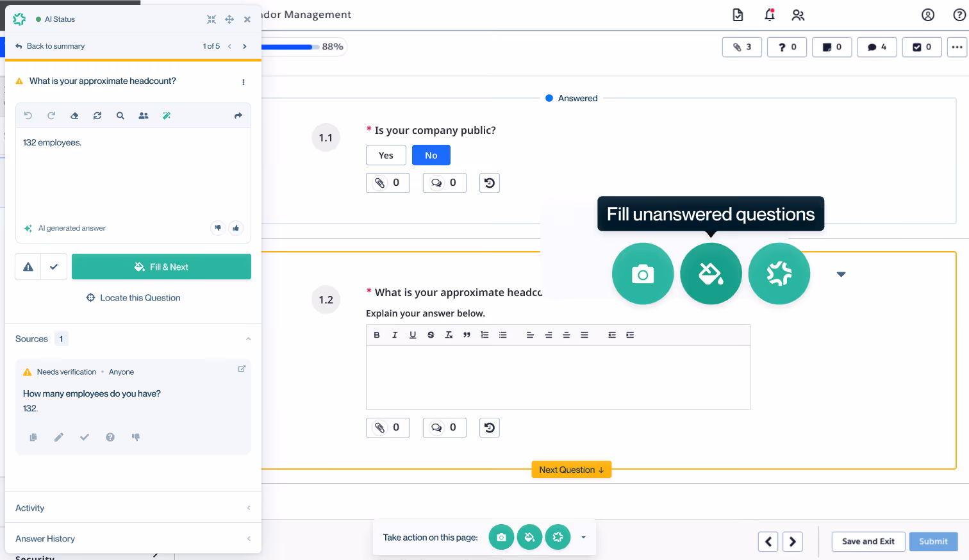Viewport: 969px width, 560px height.
Task: Copy the source answer with the clipboard icon
Action: [x=33, y=437]
